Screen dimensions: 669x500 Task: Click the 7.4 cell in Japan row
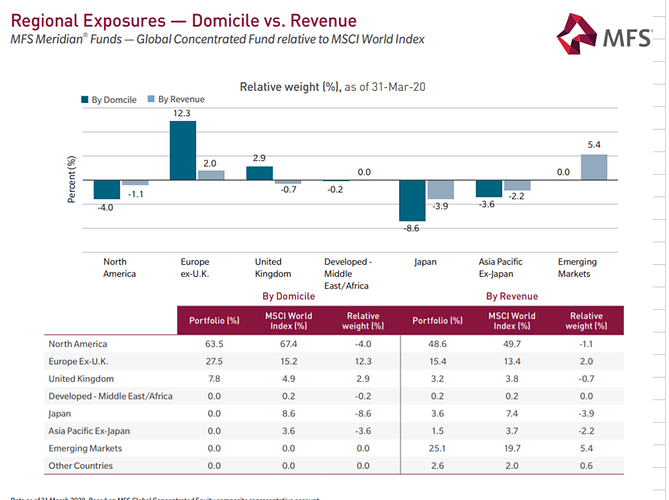click(512, 413)
